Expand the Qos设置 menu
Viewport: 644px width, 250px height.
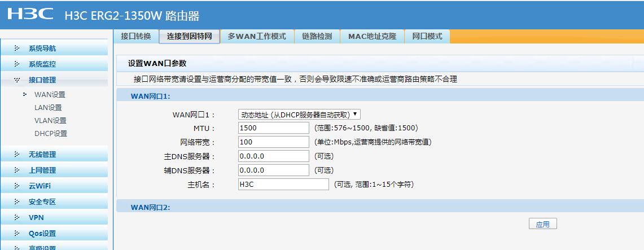pos(54,234)
